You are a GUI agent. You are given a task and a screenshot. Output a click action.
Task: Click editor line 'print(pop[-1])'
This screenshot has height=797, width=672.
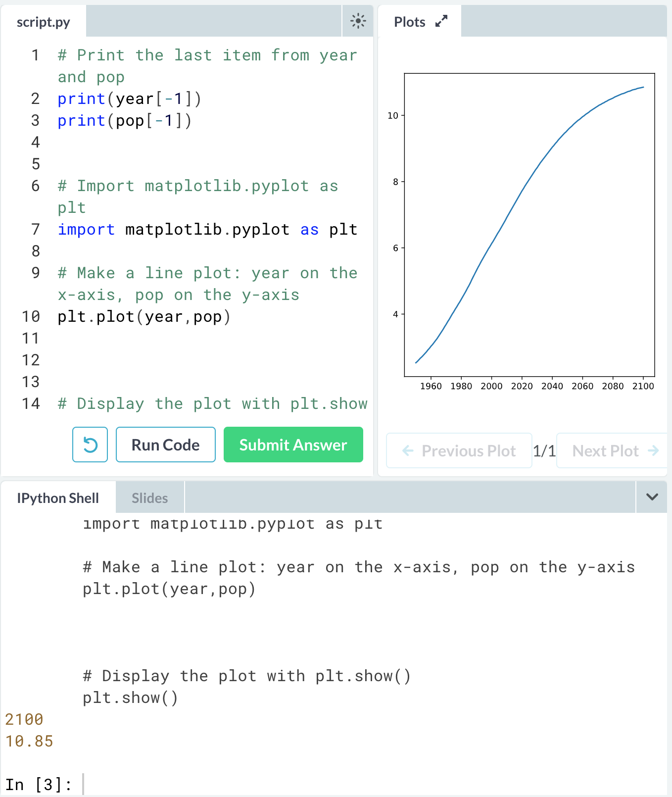pos(125,121)
